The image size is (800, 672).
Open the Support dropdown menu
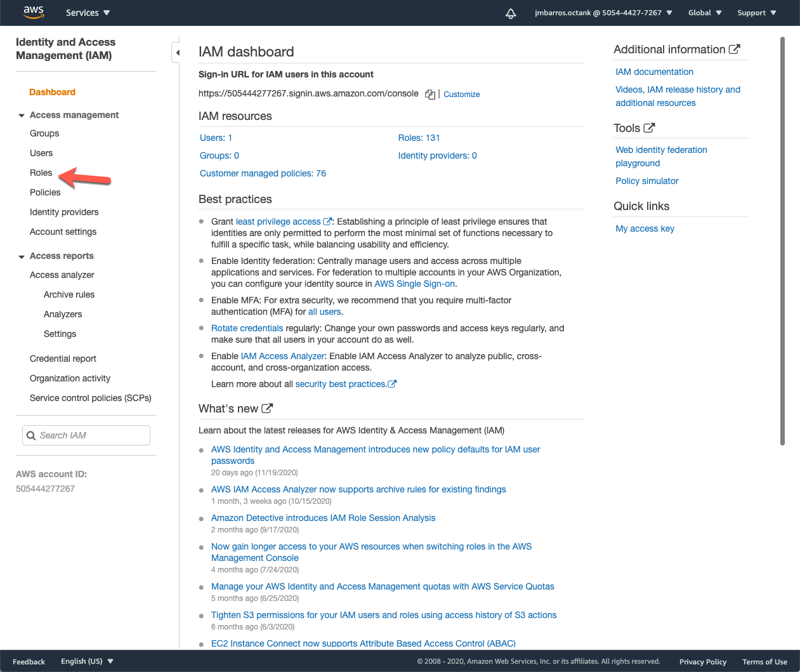tap(757, 13)
